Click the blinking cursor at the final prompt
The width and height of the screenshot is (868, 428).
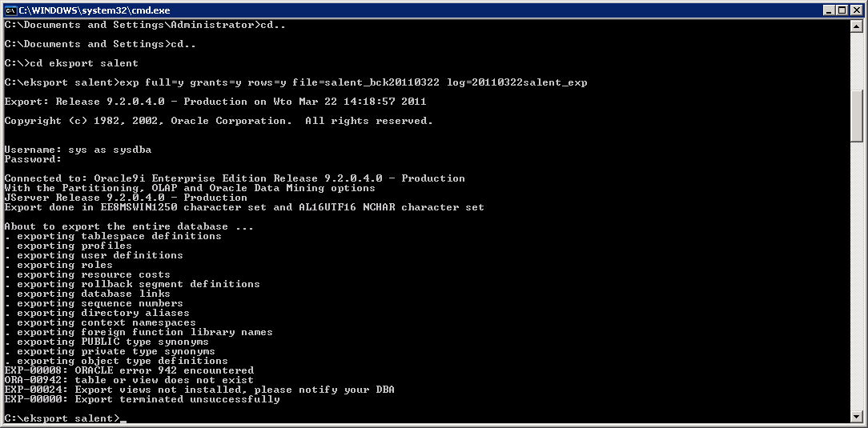123,419
